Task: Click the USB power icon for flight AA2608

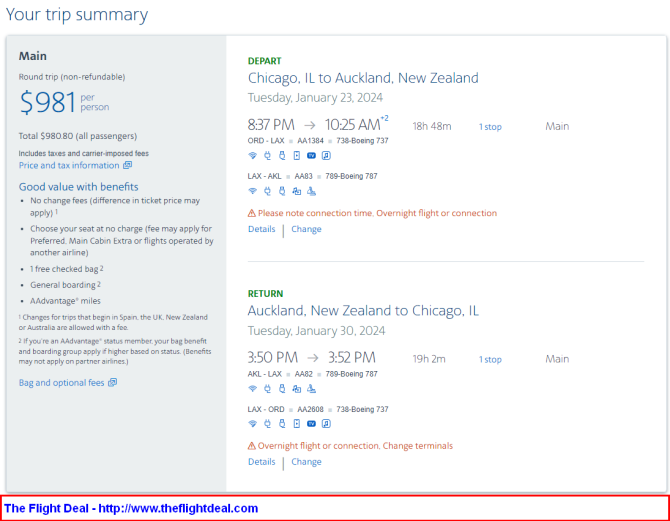Action: 282,424
